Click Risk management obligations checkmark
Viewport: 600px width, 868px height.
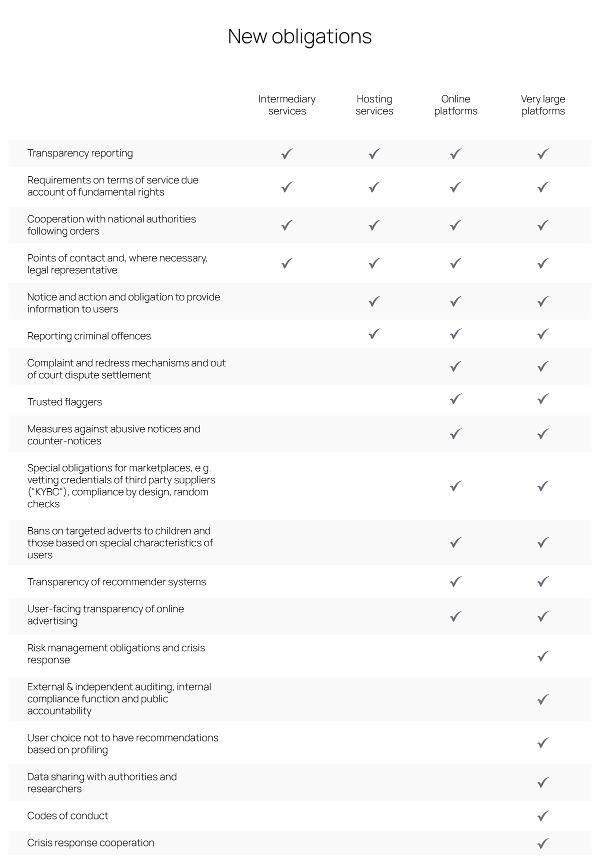click(543, 656)
